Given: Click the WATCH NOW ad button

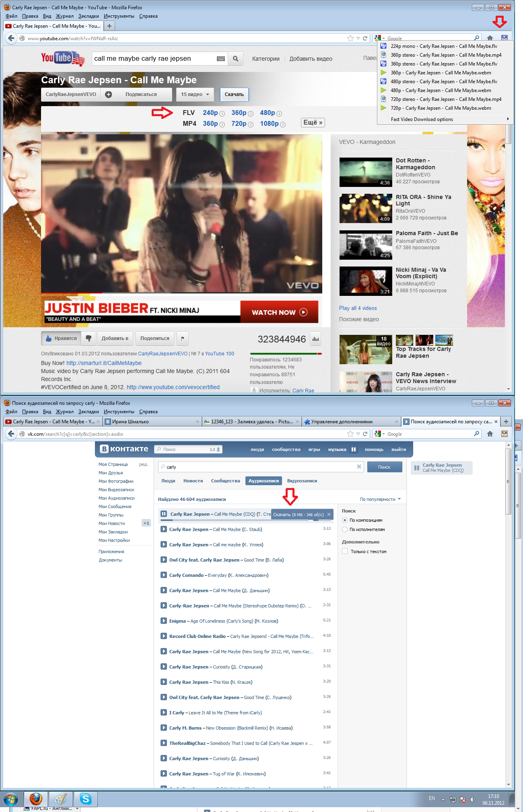Looking at the screenshot, I should (x=279, y=312).
